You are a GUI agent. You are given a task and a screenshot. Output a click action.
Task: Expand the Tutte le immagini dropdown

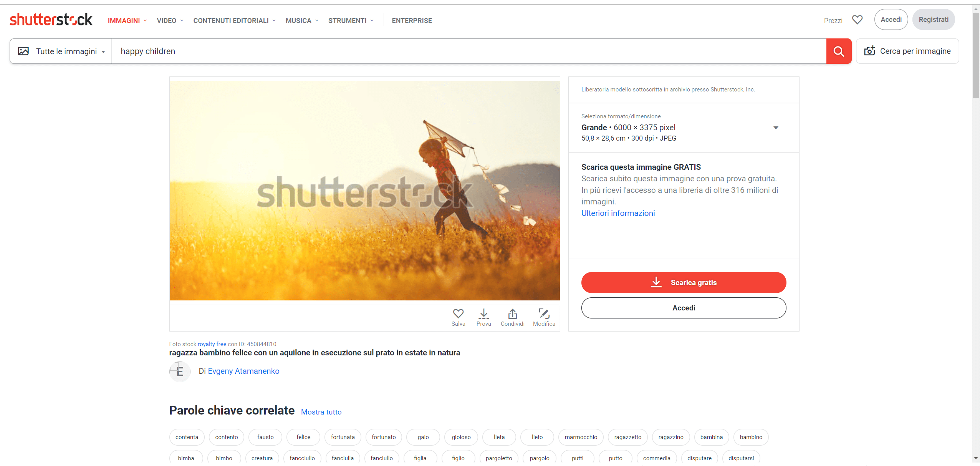tap(61, 51)
